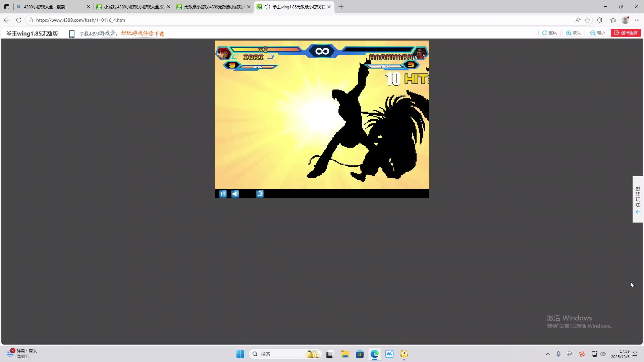Click the 重玩 replay button
The image size is (644, 362).
click(x=549, y=33)
